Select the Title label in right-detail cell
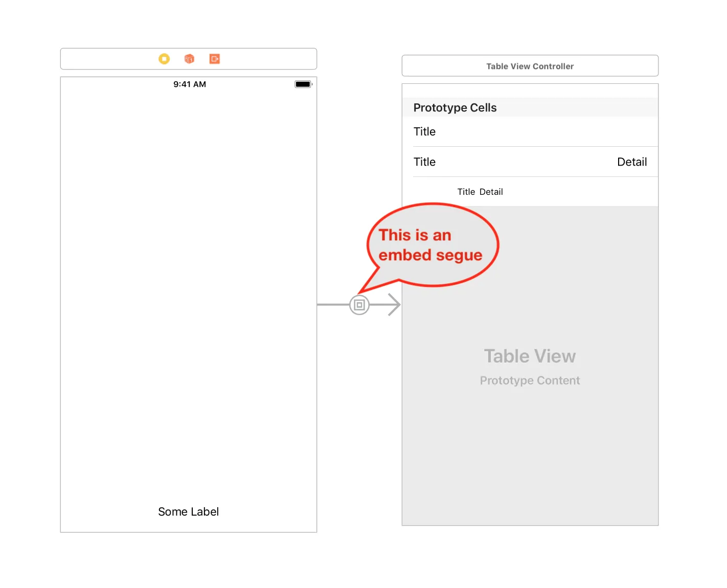This screenshot has height=588, width=727. pos(424,162)
